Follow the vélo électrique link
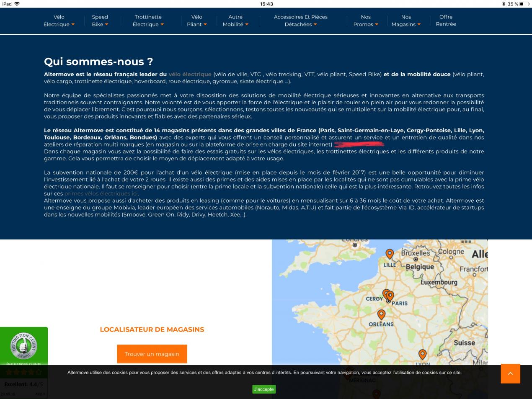Screen dimensions: 532x399 [x=190, y=74]
